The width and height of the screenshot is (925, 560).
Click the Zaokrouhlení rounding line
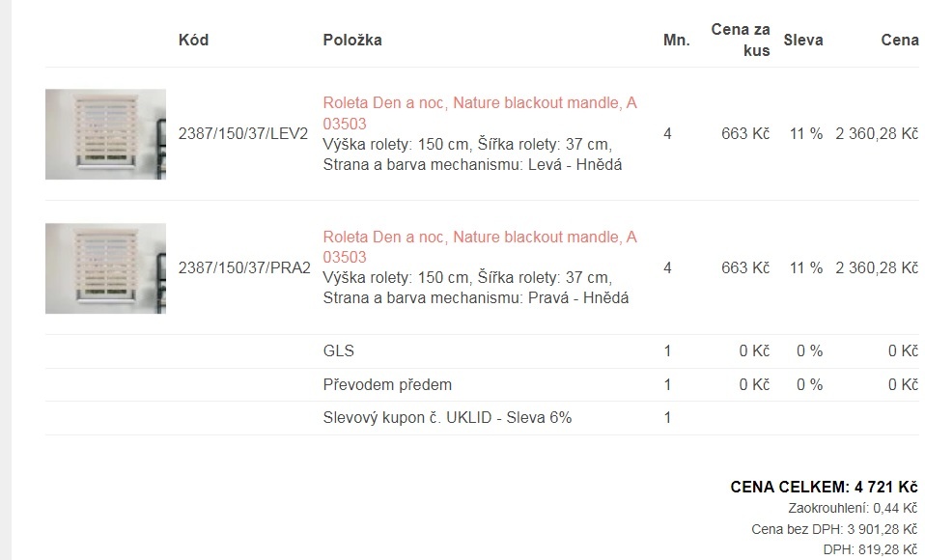(x=853, y=508)
